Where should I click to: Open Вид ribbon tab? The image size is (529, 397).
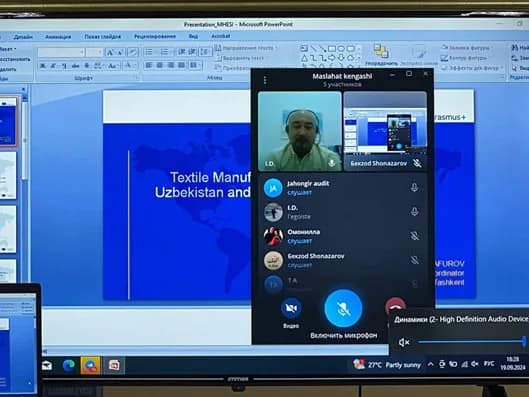click(x=193, y=36)
